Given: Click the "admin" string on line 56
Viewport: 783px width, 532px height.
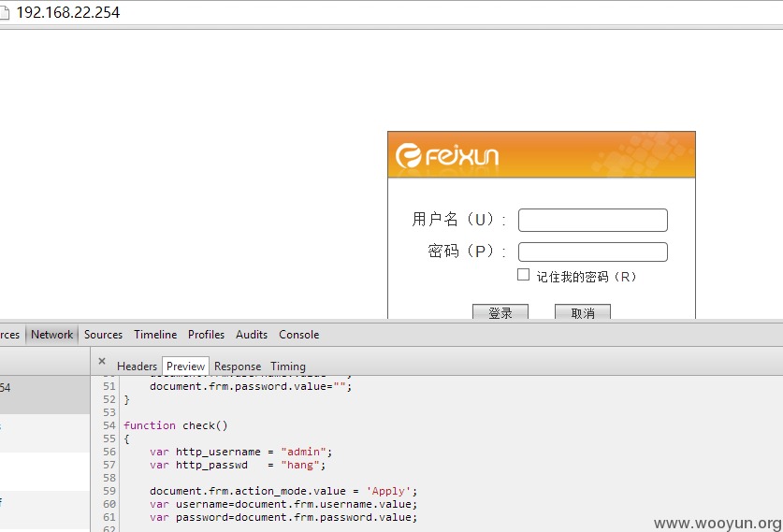Looking at the screenshot, I should [x=304, y=452].
